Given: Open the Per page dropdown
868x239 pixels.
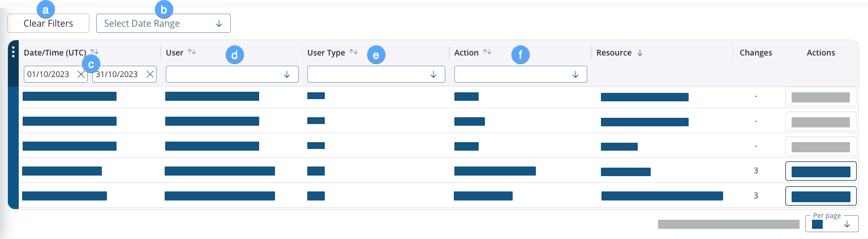Looking at the screenshot, I should [x=832, y=224].
